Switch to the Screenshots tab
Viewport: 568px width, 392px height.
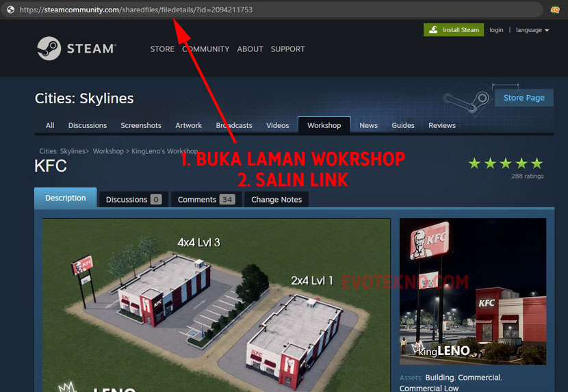[141, 125]
